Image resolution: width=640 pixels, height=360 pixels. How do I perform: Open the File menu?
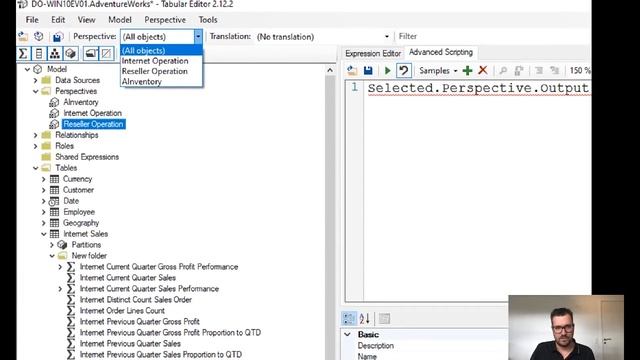pyautogui.click(x=32, y=20)
